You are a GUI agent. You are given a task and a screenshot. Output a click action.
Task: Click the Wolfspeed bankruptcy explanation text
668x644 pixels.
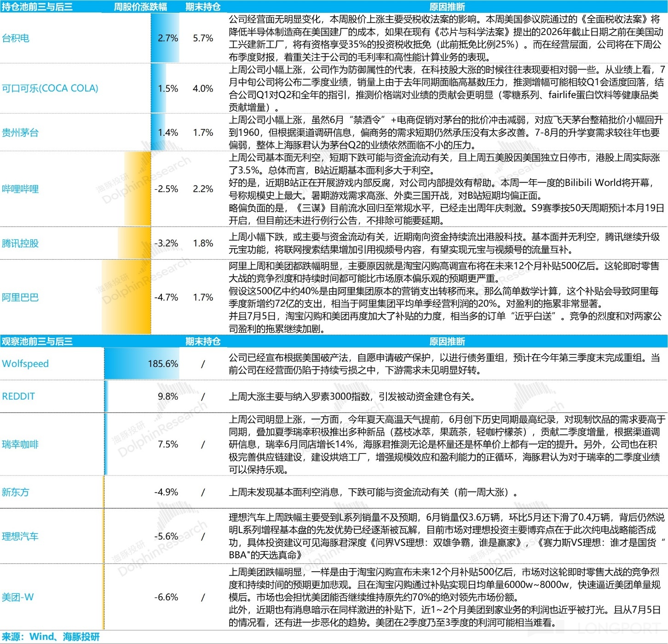[x=444, y=364]
